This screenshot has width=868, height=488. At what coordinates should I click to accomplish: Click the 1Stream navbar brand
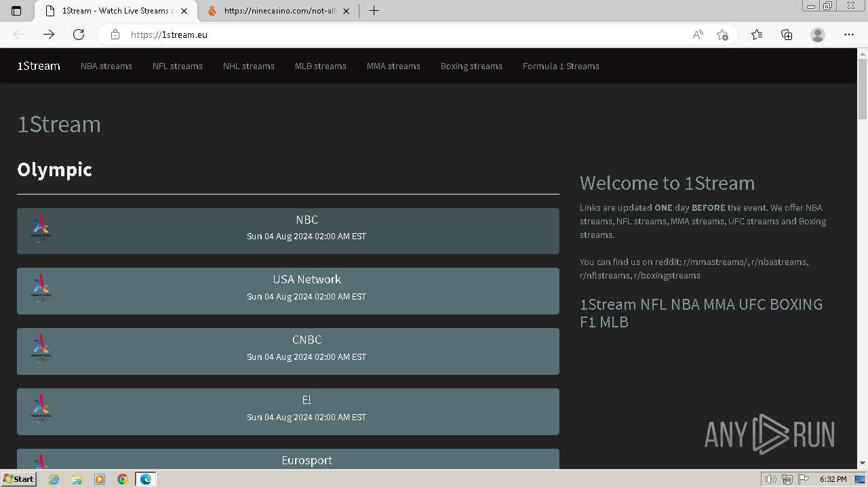[x=39, y=66]
